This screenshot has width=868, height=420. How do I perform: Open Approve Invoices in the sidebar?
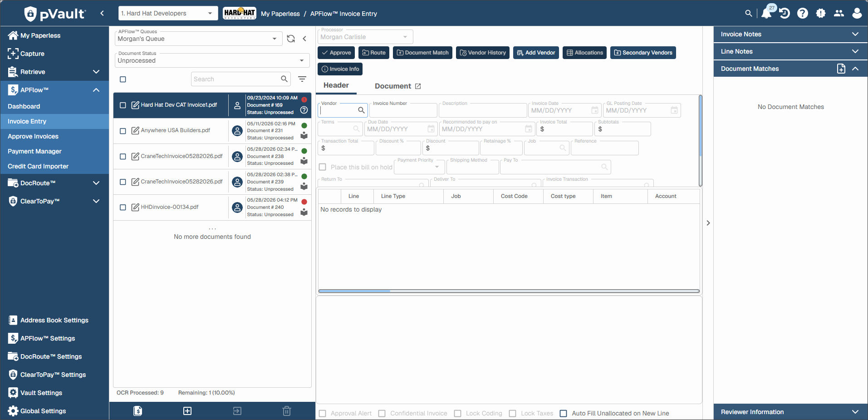(x=33, y=136)
